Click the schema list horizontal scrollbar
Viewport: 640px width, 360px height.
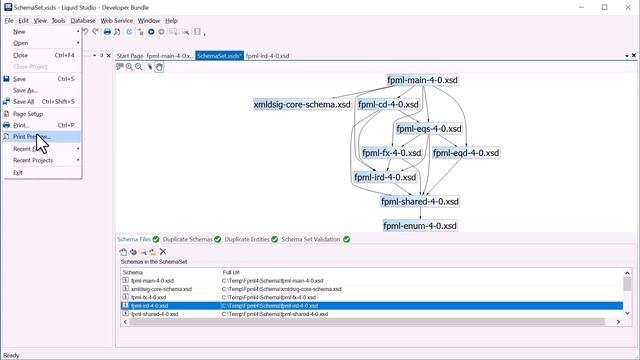(x=367, y=322)
